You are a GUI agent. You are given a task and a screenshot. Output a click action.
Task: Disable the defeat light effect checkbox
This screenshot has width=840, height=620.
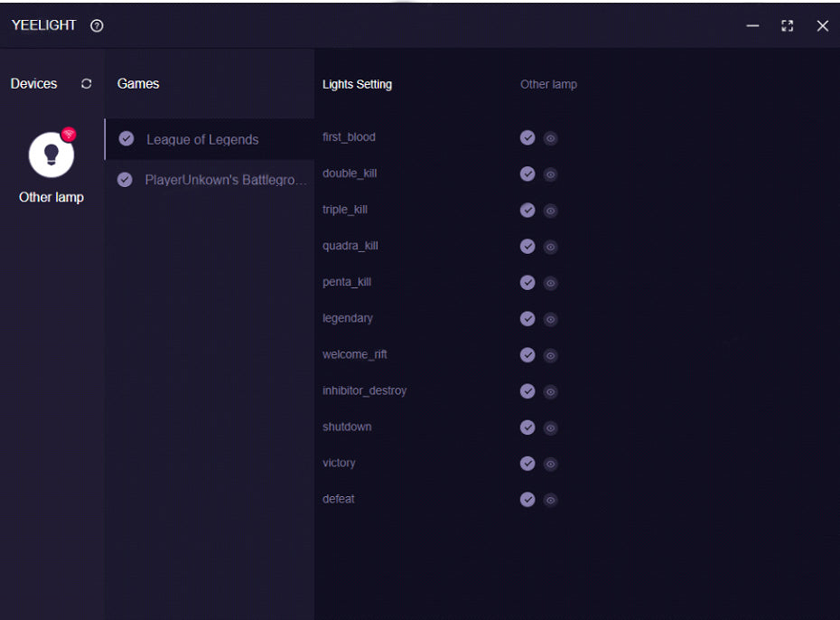tap(527, 499)
